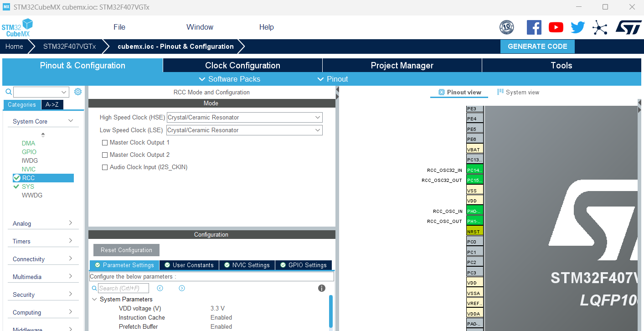Select the PH0 pin RCC_OSC_IN
The image size is (644, 331).
(x=474, y=211)
